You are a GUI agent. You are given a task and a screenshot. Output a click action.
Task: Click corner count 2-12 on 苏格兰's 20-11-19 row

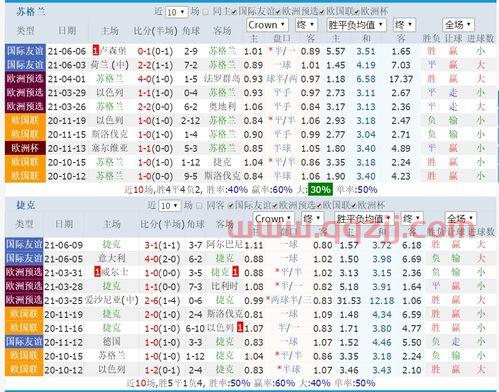pyautogui.click(x=191, y=120)
